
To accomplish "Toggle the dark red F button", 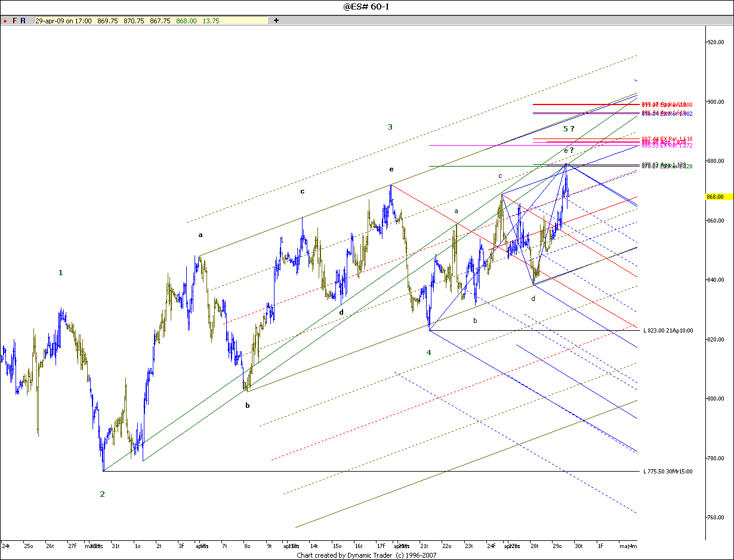I will (x=15, y=20).
